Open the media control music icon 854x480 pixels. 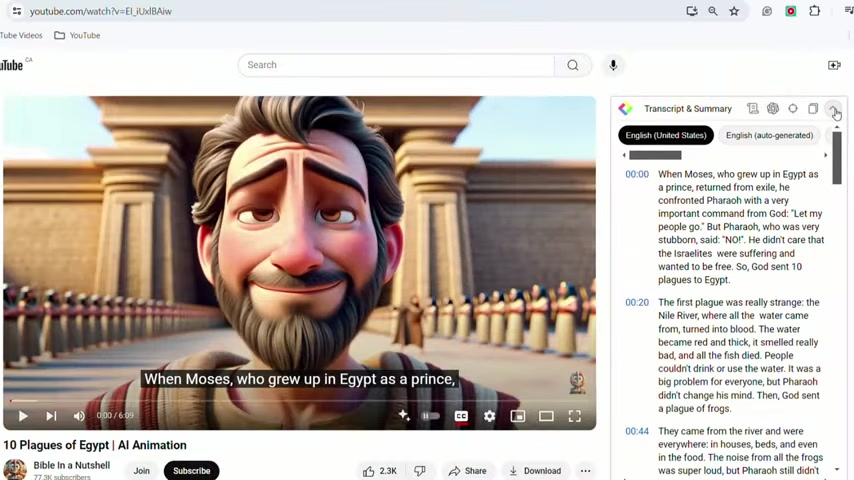pos(849,11)
